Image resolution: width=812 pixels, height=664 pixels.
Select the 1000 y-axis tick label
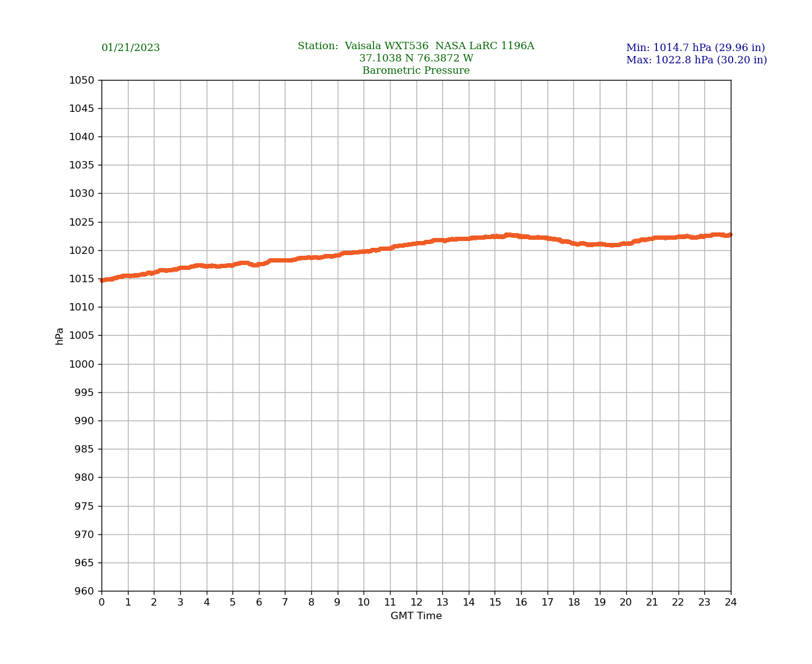pyautogui.click(x=81, y=364)
